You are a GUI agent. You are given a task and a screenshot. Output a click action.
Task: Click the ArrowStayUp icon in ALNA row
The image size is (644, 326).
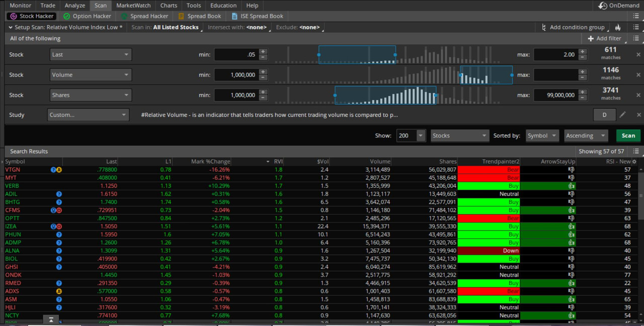[571, 250]
